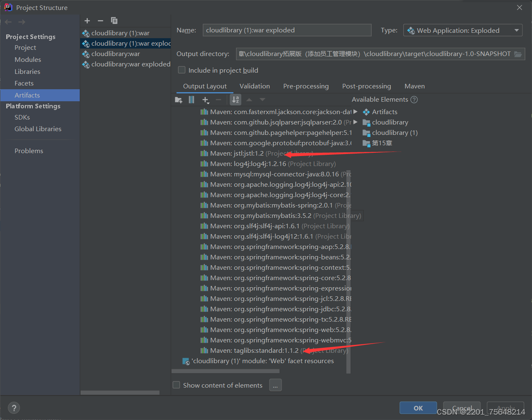Open SDKs under Platform Settings
Viewport: 532px width, 420px height.
[x=22, y=117]
